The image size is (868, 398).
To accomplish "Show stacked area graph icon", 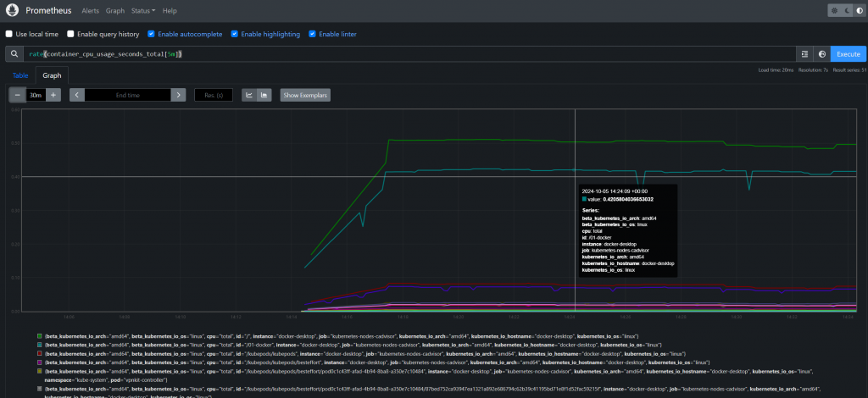I will (x=264, y=95).
